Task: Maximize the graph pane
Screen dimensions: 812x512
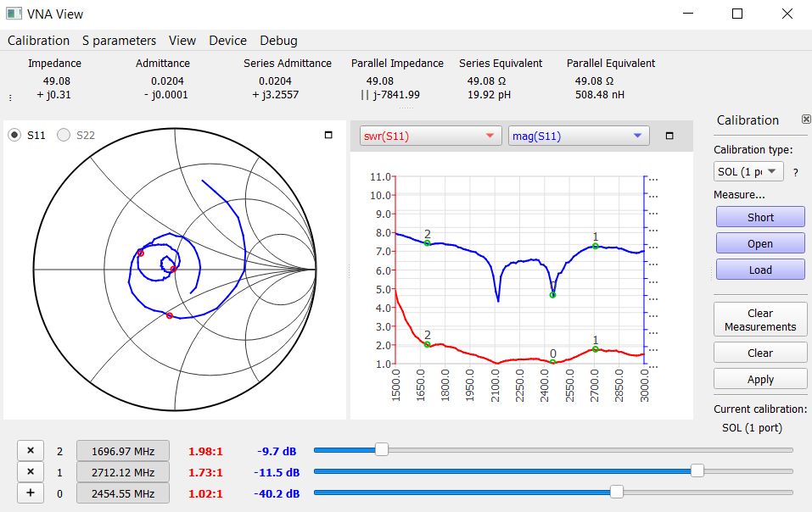Action: tap(669, 136)
